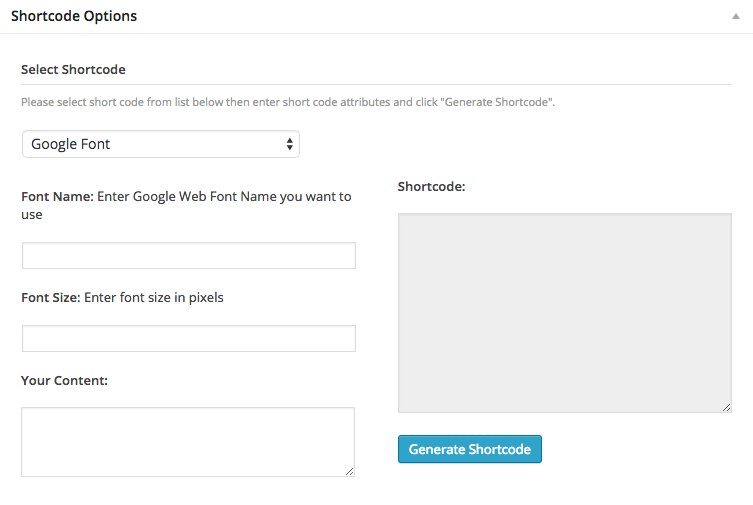This screenshot has height=505, width=753.
Task: Click the "Enter font size in pixels" hint
Action: (x=153, y=297)
